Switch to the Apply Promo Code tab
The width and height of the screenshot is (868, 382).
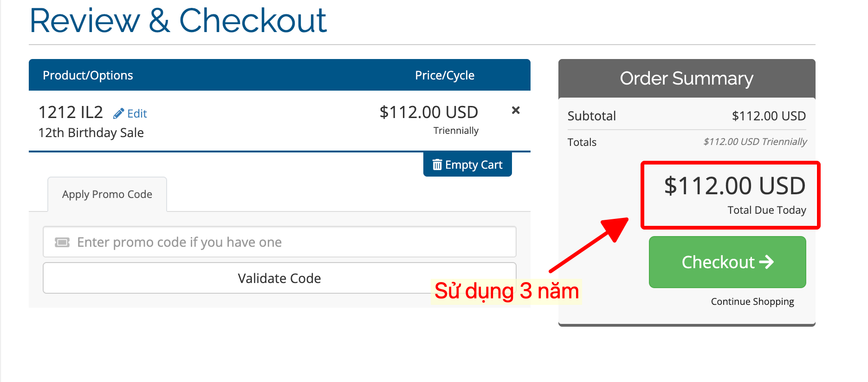point(107,194)
